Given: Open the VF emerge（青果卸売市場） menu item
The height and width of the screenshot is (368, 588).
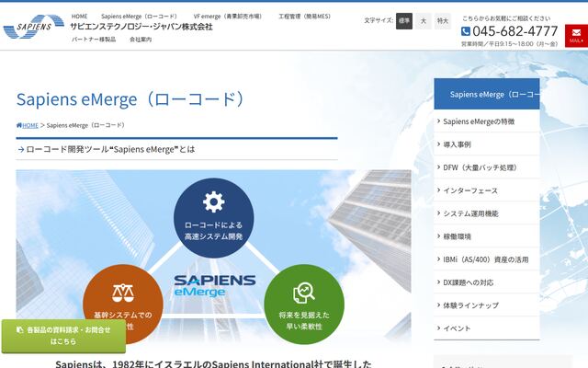Looking at the screenshot, I should click(x=229, y=17).
